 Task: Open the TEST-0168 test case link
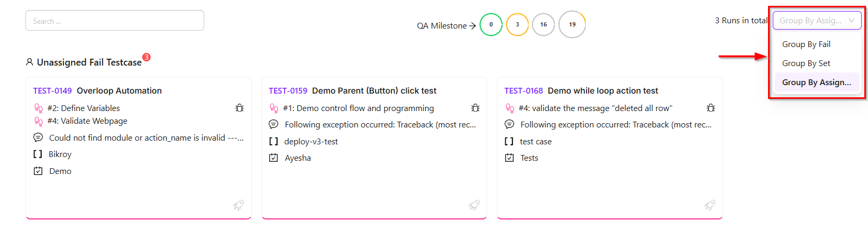point(524,91)
